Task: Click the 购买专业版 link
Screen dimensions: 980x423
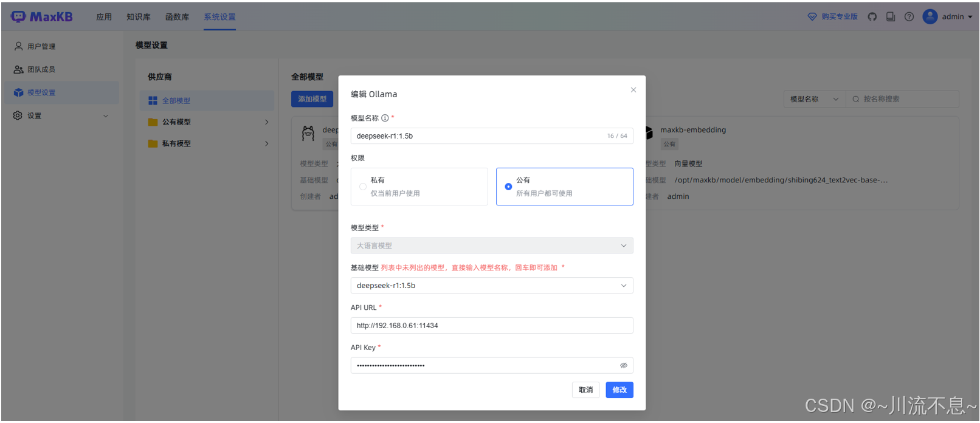Action: pos(840,17)
